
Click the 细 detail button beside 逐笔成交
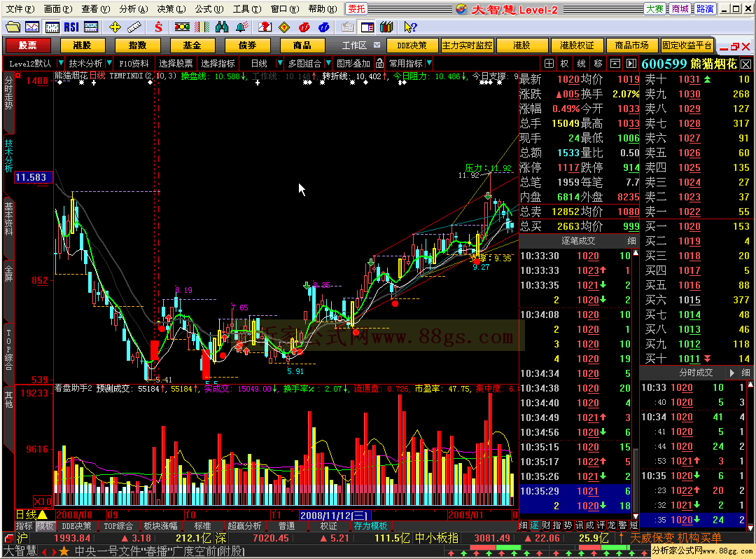(631, 241)
